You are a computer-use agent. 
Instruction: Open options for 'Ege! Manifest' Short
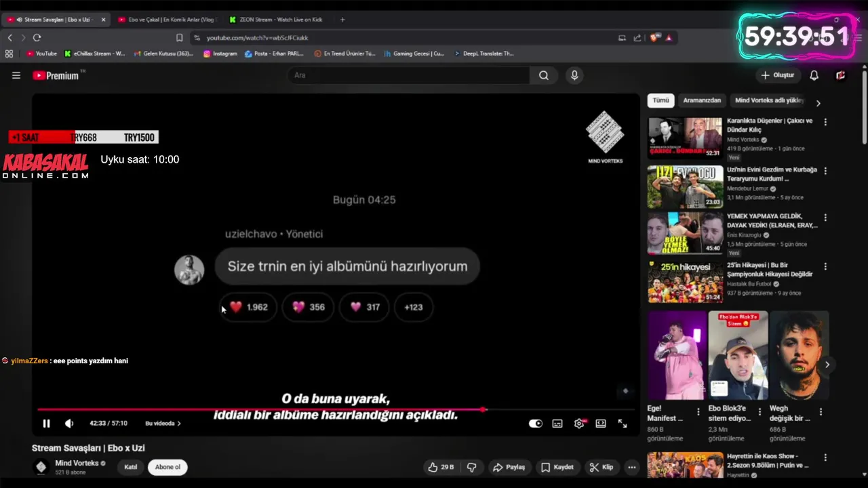(x=698, y=411)
